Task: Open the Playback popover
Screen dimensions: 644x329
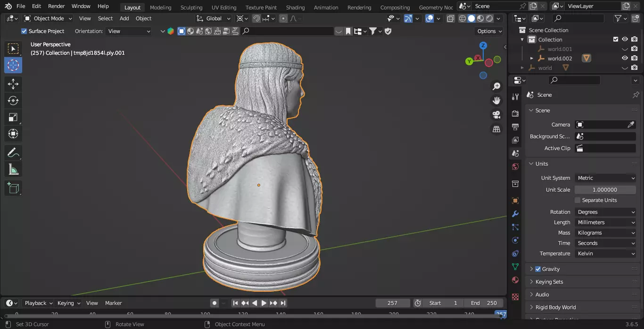Action: pos(38,303)
